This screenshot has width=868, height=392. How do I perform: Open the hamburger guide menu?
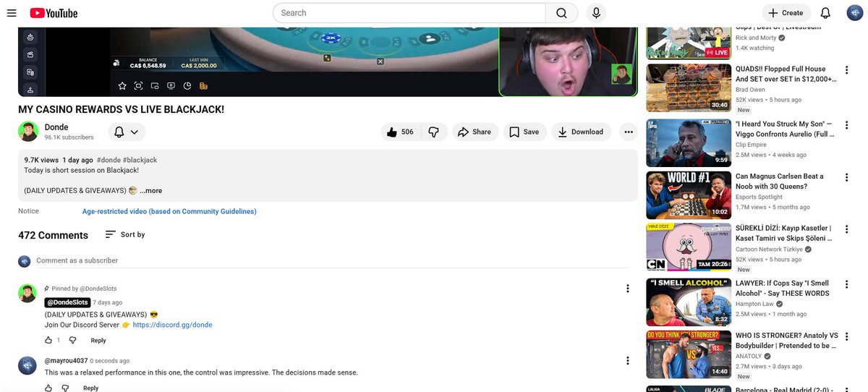tap(12, 13)
